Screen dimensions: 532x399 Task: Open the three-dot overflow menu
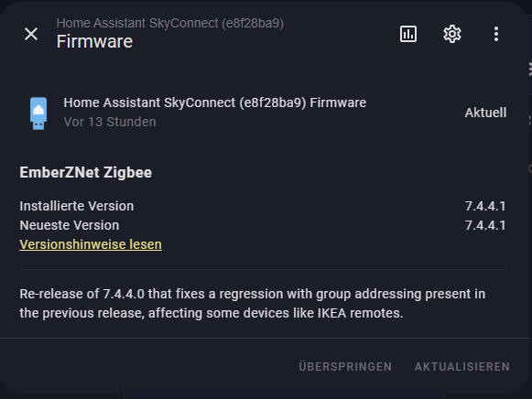point(496,34)
